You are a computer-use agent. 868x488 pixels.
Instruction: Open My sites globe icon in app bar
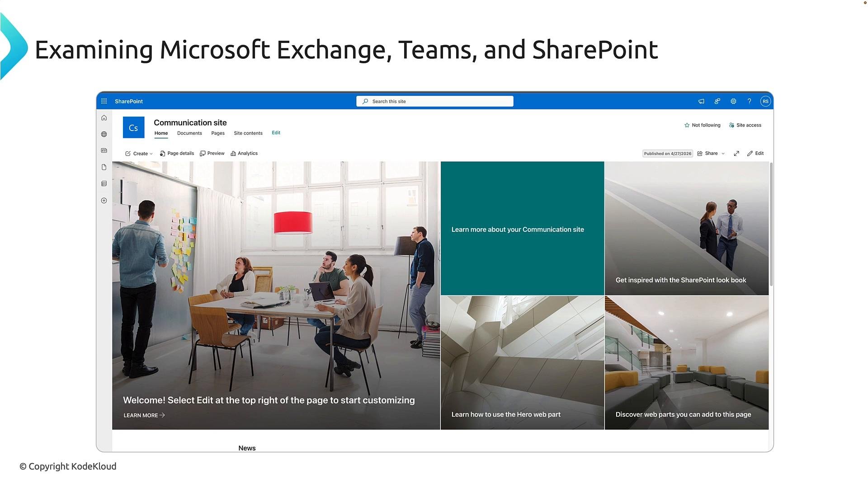[x=104, y=134]
